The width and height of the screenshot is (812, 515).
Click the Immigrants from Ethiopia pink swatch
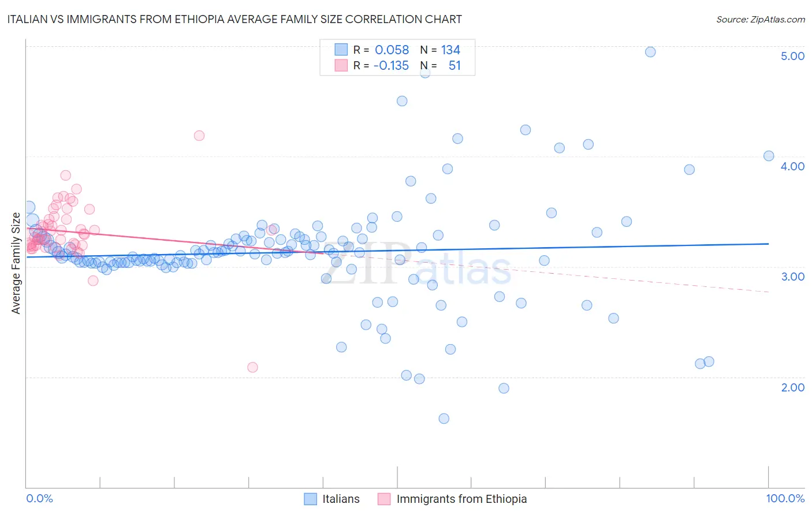pos(384,499)
